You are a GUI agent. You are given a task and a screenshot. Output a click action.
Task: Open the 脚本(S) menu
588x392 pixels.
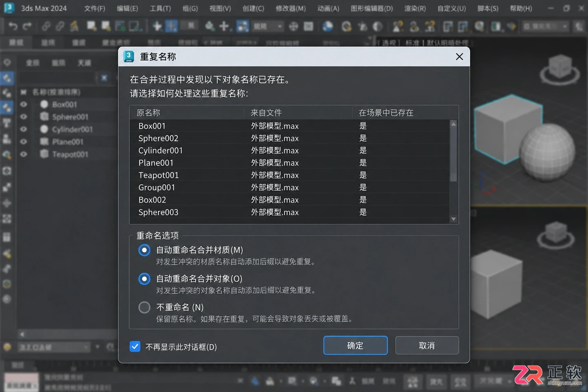coord(488,8)
